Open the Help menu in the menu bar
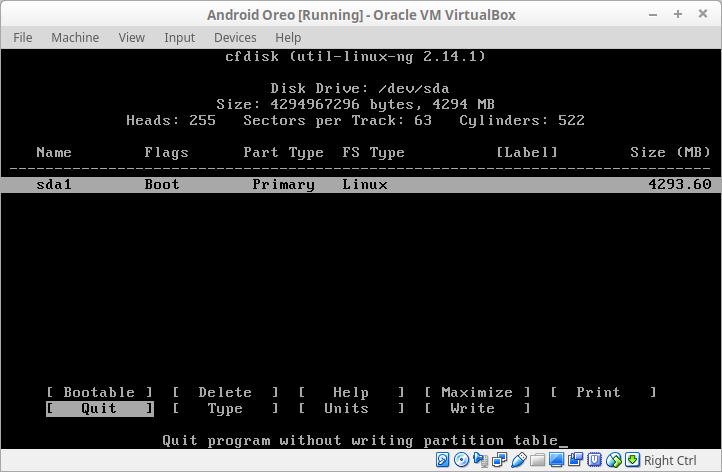Viewport: 722px width, 472px height. [288, 37]
